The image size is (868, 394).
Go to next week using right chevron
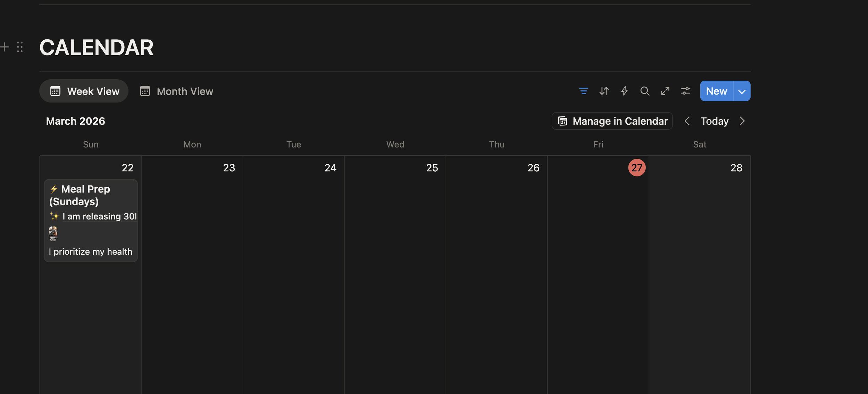(742, 121)
